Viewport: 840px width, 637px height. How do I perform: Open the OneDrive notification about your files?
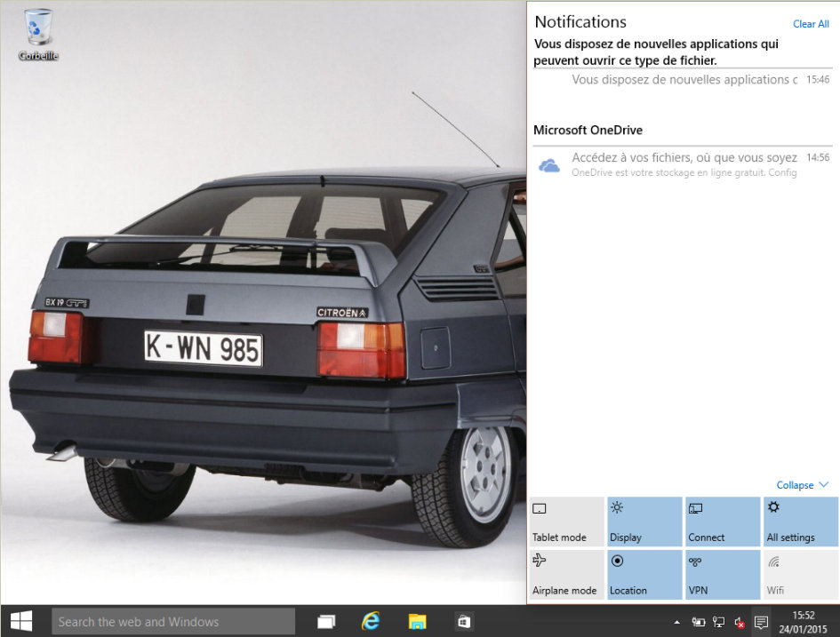click(682, 163)
